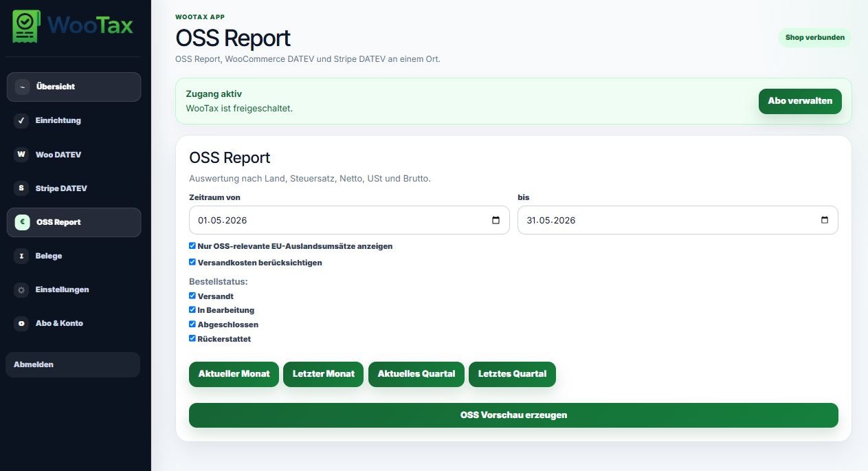Click the WooTax receipt logo icon
868x471 pixels.
click(27, 25)
